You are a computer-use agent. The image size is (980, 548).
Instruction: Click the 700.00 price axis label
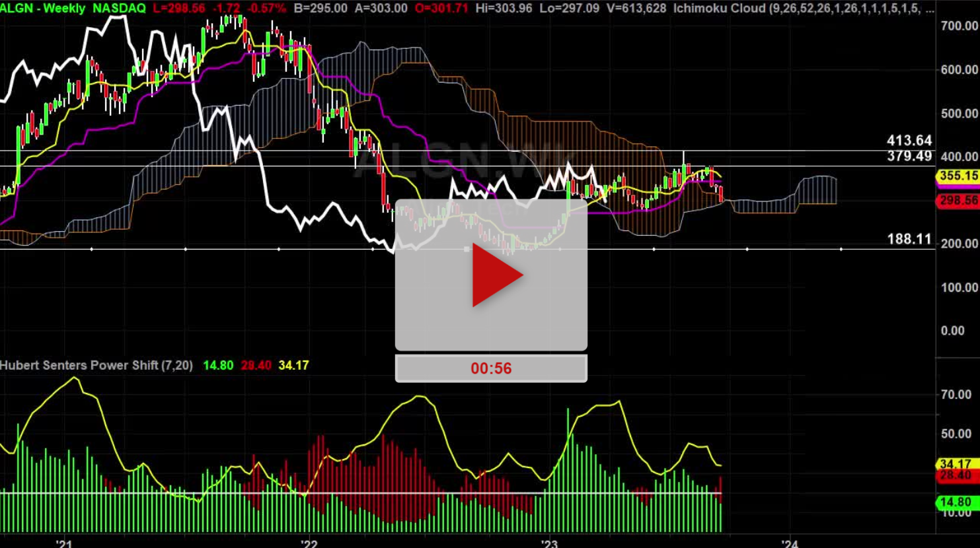point(960,26)
